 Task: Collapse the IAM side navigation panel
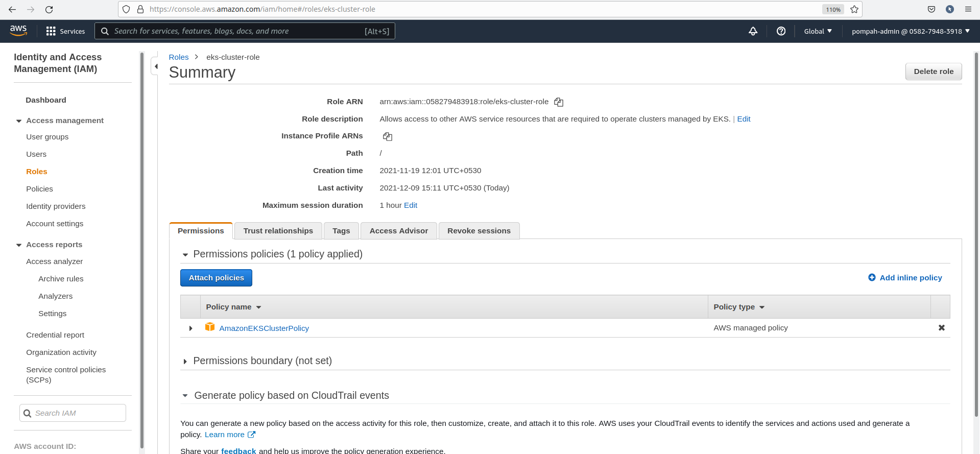click(156, 66)
